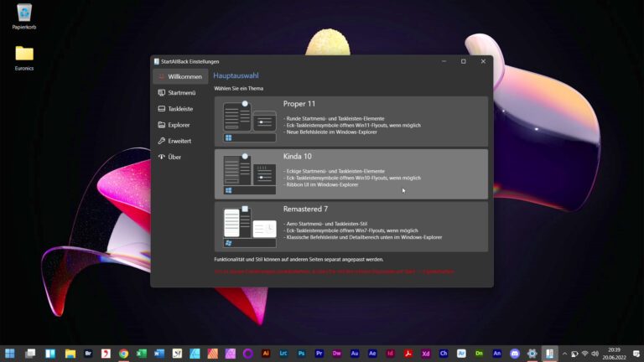Image resolution: width=644 pixels, height=362 pixels.
Task: Open Task View in the taskbar
Action: click(x=30, y=354)
